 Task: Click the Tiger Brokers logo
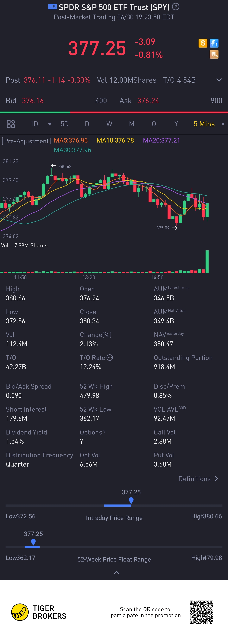39,612
